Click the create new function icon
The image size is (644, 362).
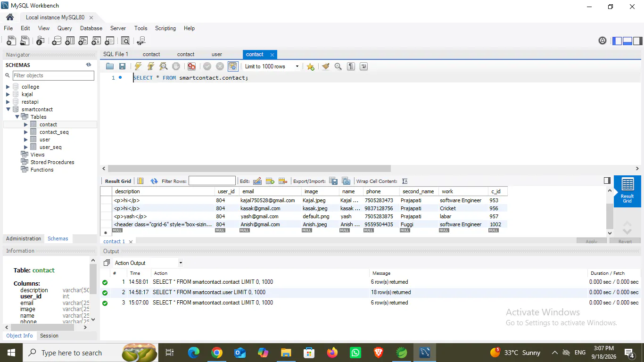pos(109,41)
